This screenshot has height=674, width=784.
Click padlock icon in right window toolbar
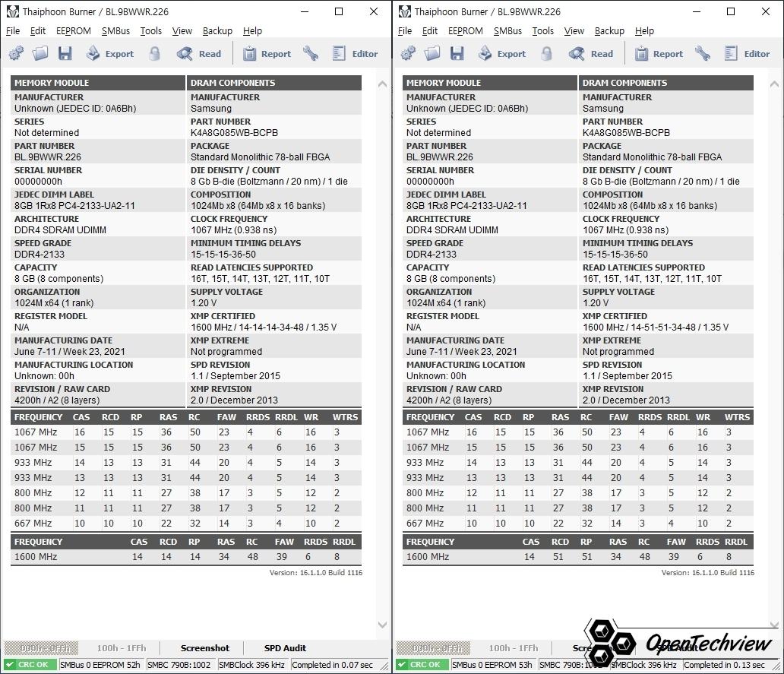tap(546, 53)
